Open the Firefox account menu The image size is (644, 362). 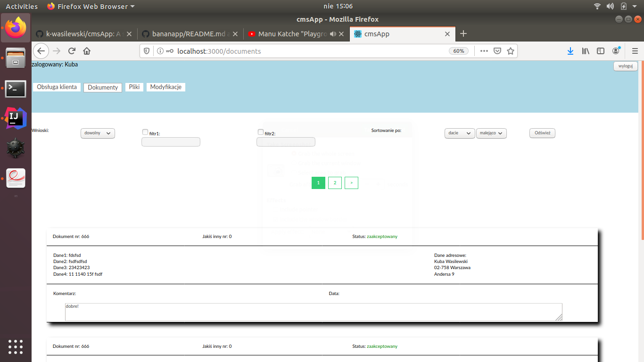pos(616,51)
